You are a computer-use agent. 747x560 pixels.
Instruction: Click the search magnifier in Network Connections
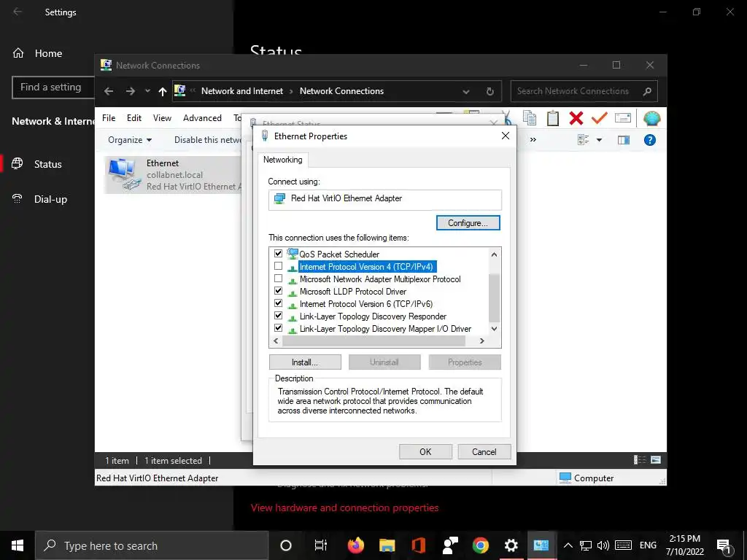tap(647, 91)
